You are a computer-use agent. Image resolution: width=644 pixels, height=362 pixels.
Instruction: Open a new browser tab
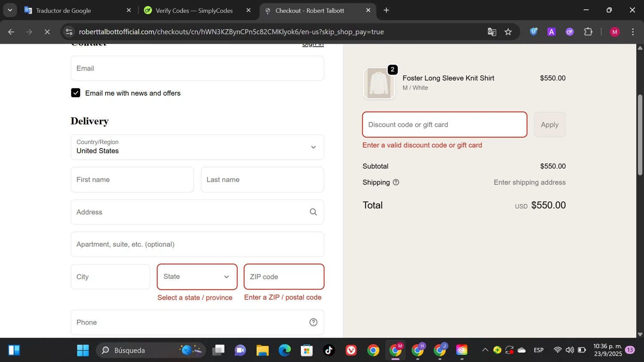coord(386,10)
